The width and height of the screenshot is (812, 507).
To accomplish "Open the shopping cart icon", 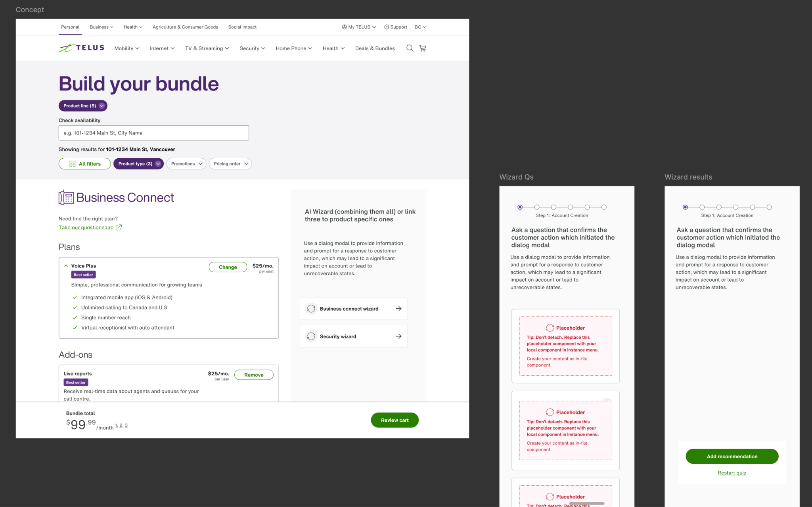I will pos(423,48).
